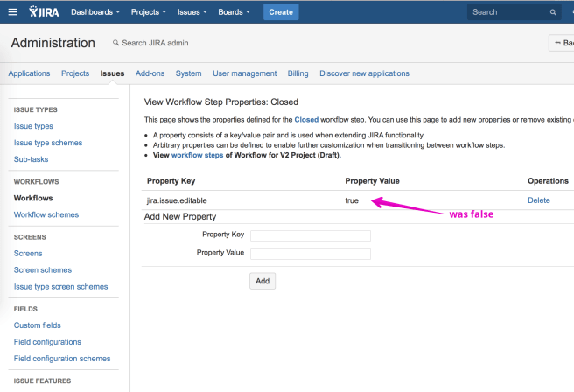574x392 pixels.
Task: Select Issue type schemes in sidebar
Action: 48,143
